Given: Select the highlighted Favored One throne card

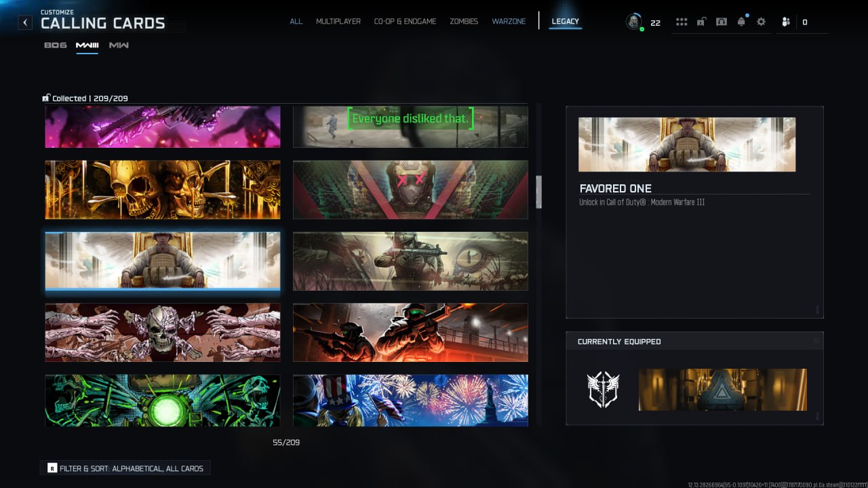Looking at the screenshot, I should click(x=163, y=261).
